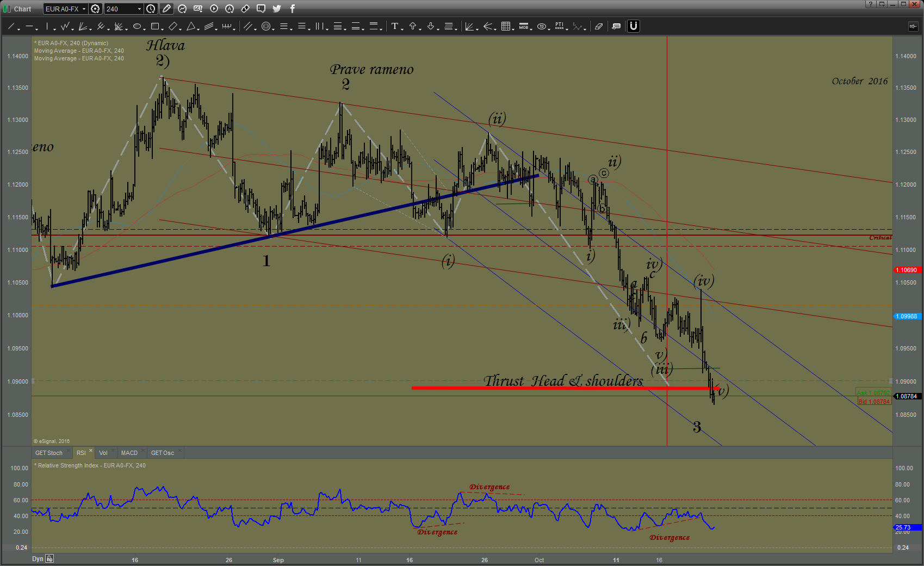Click the 'Prave rameno' chart label
The image size is (924, 566).
(x=372, y=69)
